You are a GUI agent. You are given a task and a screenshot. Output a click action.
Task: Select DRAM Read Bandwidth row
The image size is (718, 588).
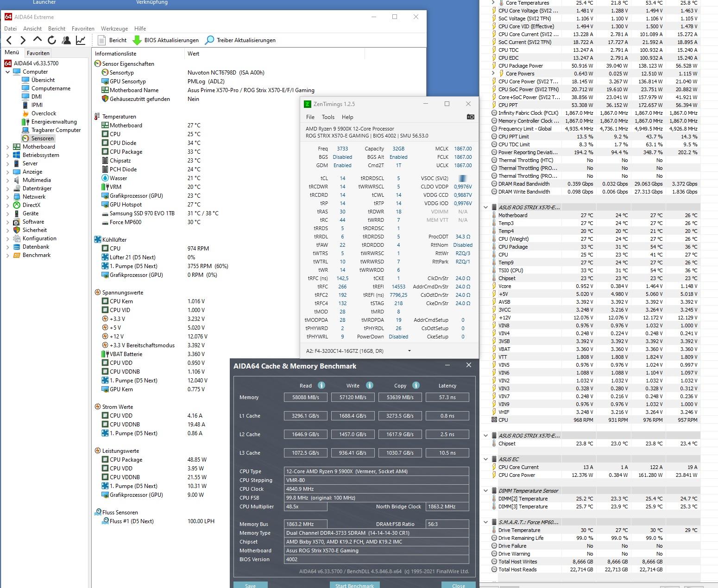pyautogui.click(x=595, y=184)
